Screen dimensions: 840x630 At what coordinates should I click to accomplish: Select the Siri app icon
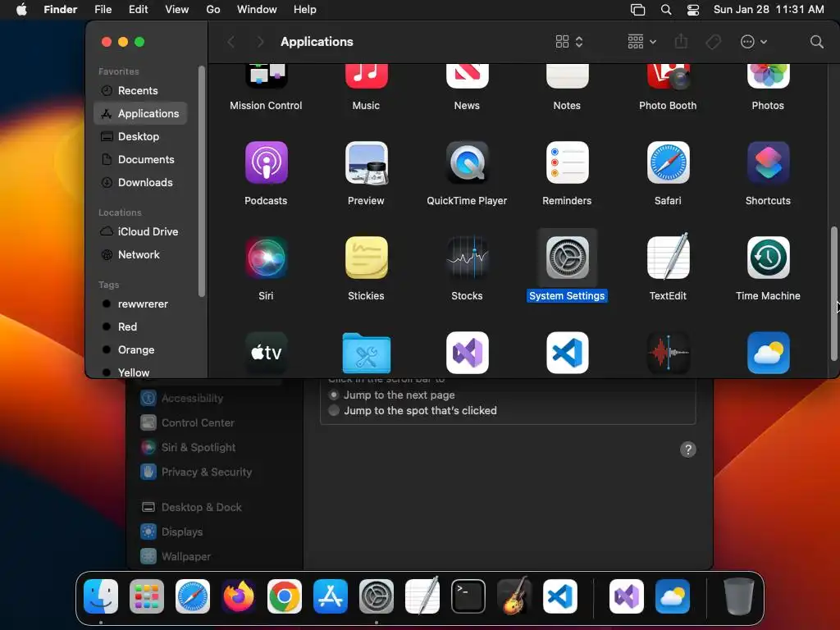pos(267,258)
